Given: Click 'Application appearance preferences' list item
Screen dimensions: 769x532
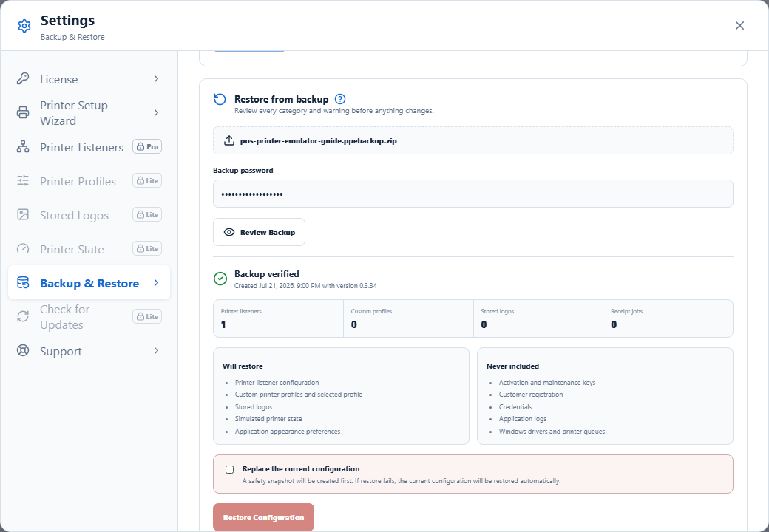Looking at the screenshot, I should coord(288,431).
